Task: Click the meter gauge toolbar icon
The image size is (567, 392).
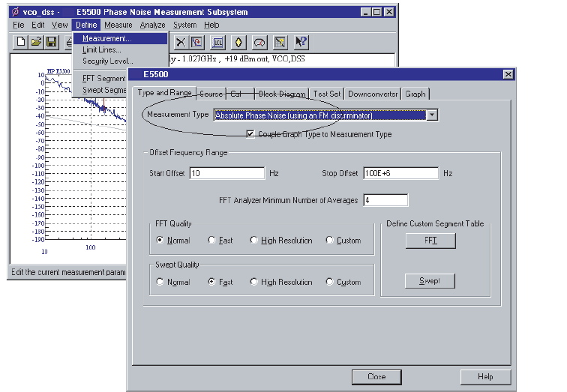Action: (259, 42)
